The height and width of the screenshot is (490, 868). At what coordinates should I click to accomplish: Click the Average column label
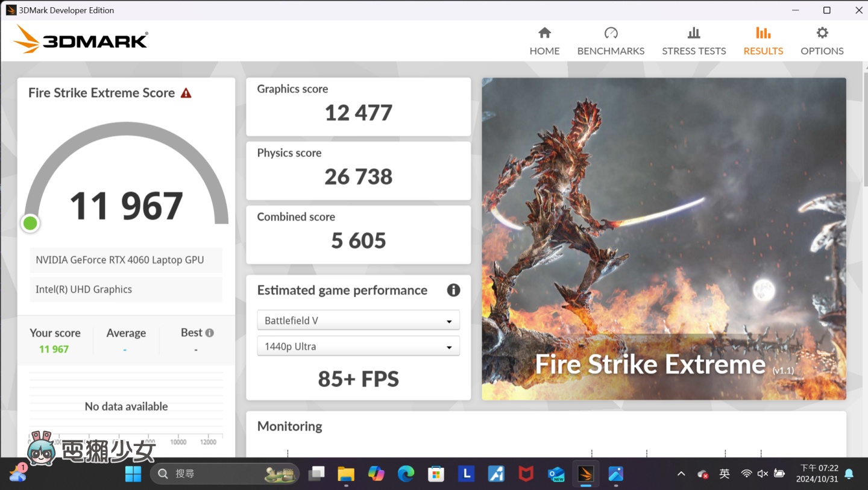point(126,333)
